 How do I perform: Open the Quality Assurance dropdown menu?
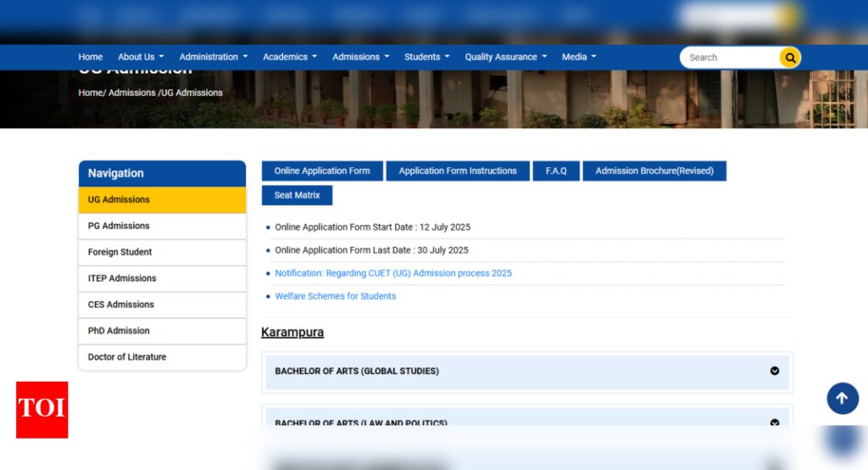pyautogui.click(x=505, y=57)
